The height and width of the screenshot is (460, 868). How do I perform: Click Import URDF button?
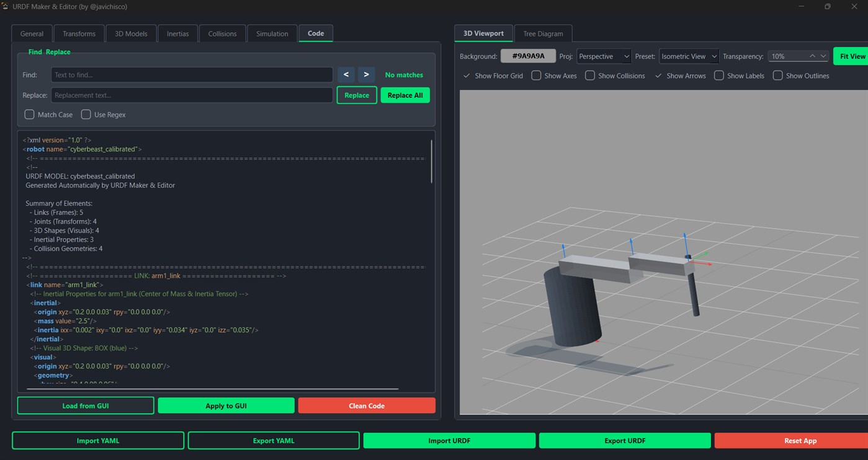click(449, 440)
